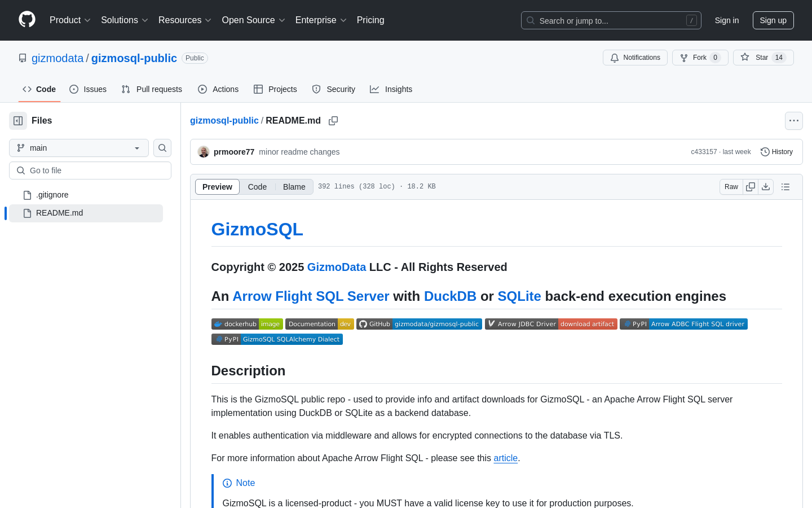
Task: Select README.md in file tree
Action: click(86, 213)
